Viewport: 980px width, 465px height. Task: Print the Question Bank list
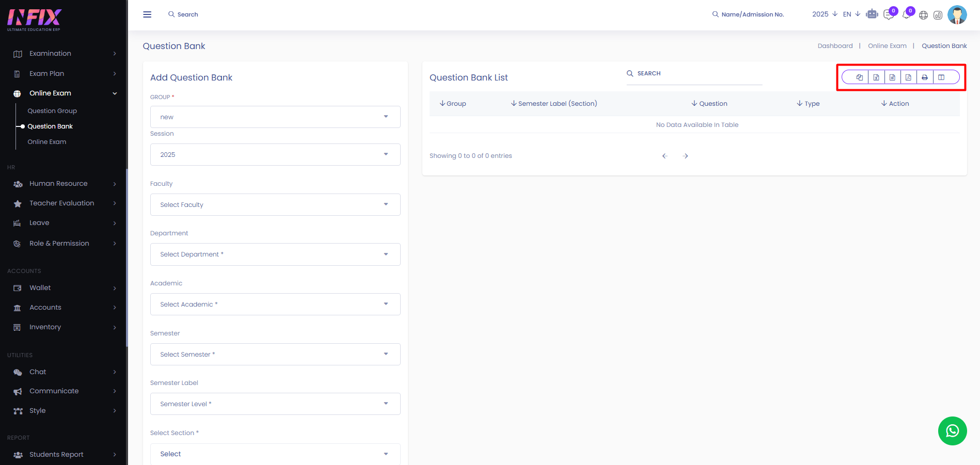[x=925, y=77]
